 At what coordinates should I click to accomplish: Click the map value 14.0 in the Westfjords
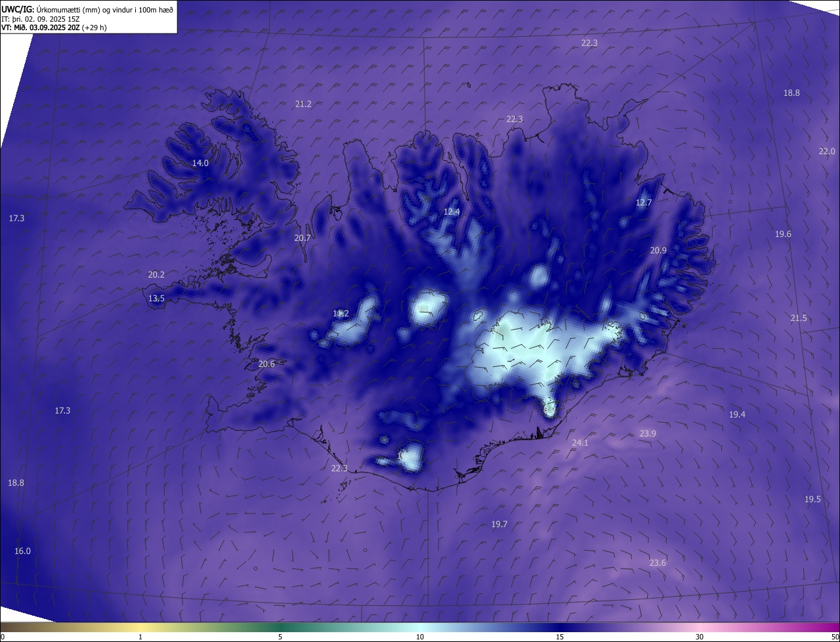200,163
